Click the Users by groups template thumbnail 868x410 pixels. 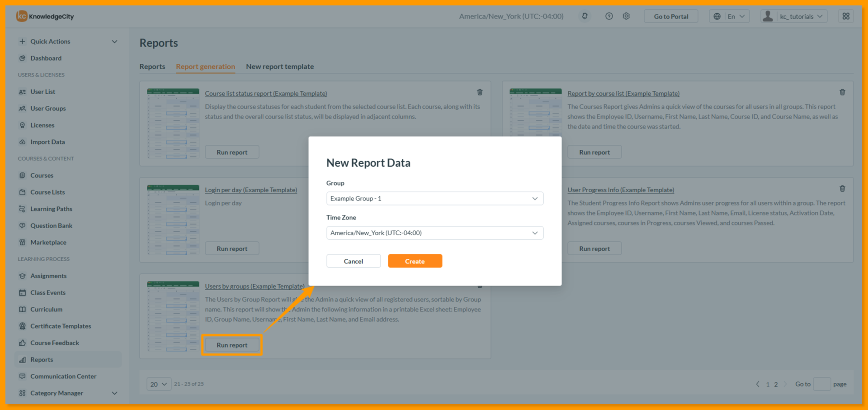point(173,316)
